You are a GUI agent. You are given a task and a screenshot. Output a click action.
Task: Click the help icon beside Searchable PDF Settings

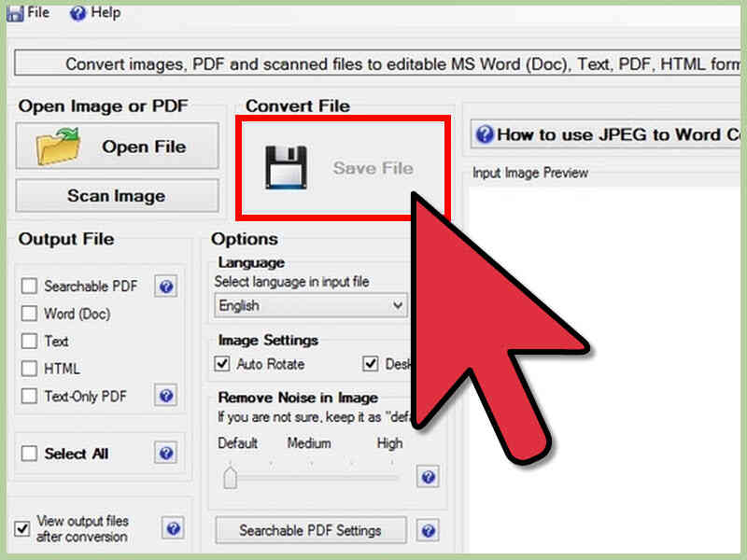point(428,530)
